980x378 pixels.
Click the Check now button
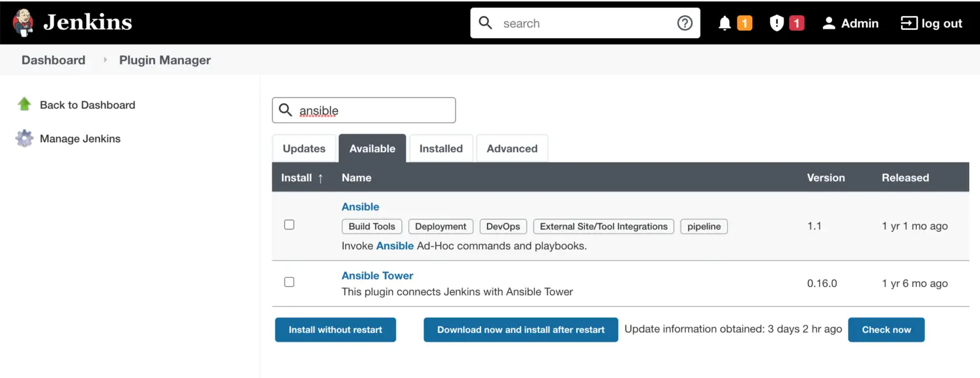coord(886,330)
